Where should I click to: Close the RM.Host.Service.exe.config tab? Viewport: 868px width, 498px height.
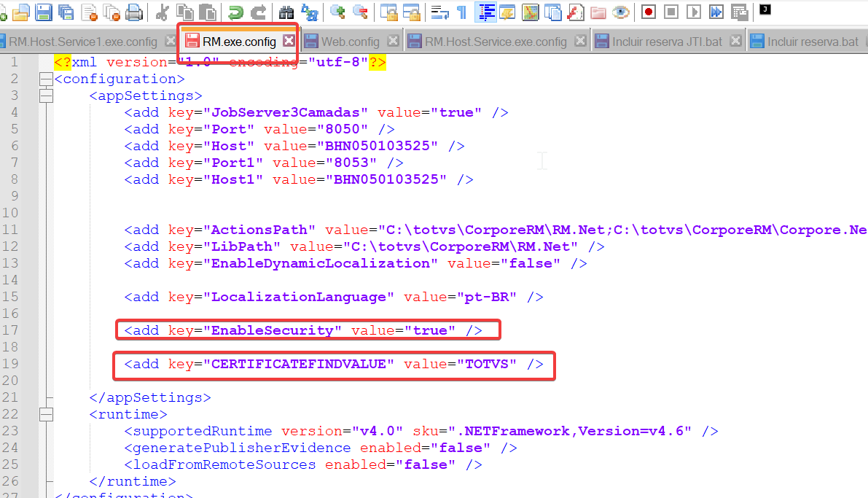point(580,40)
